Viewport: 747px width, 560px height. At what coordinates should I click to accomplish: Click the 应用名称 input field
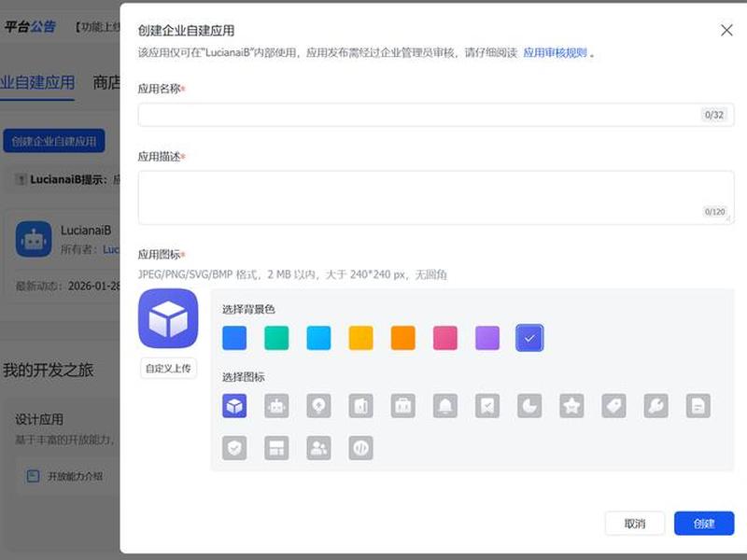pos(436,115)
